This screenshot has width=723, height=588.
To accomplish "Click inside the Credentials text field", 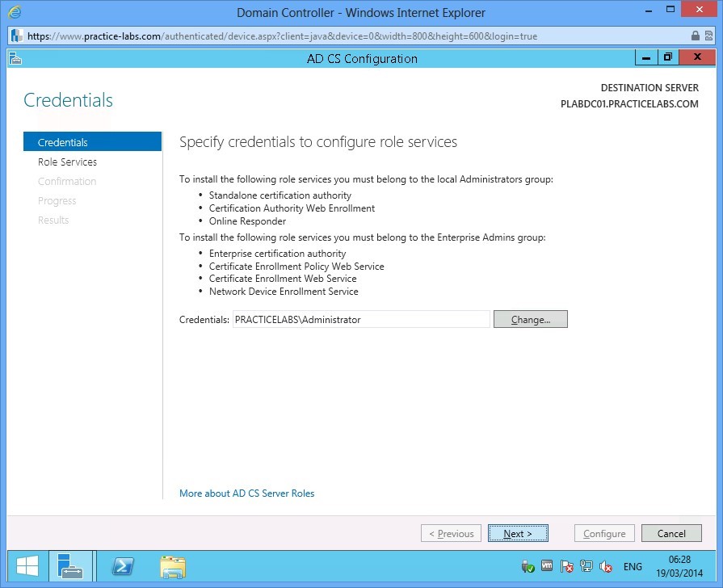I will click(x=359, y=319).
